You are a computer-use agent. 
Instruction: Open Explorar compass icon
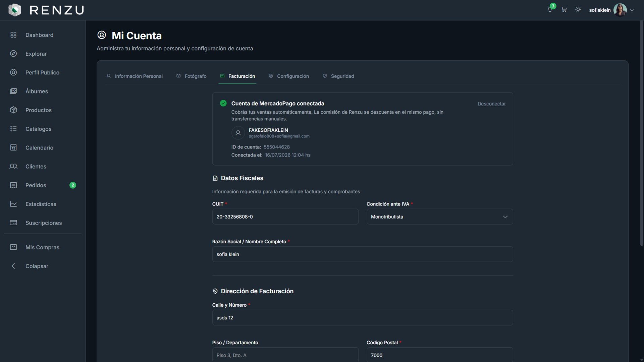13,54
